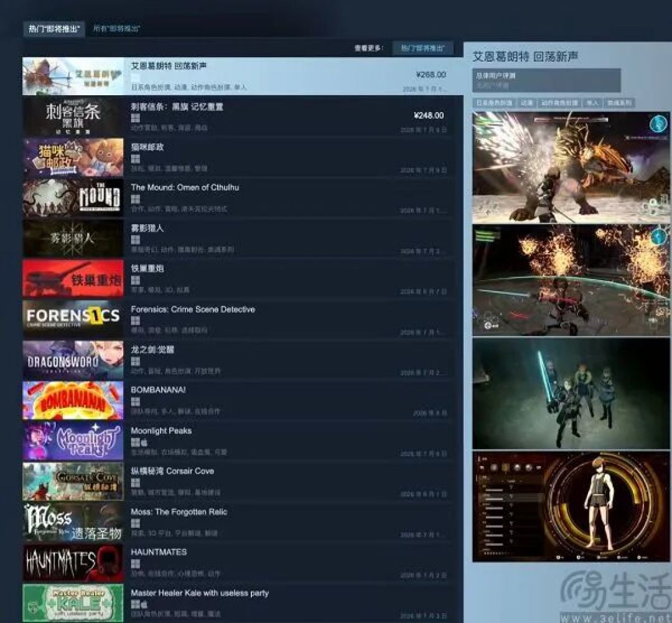
Task: Open the HAUNTMATES capsule image
Action: [73, 563]
